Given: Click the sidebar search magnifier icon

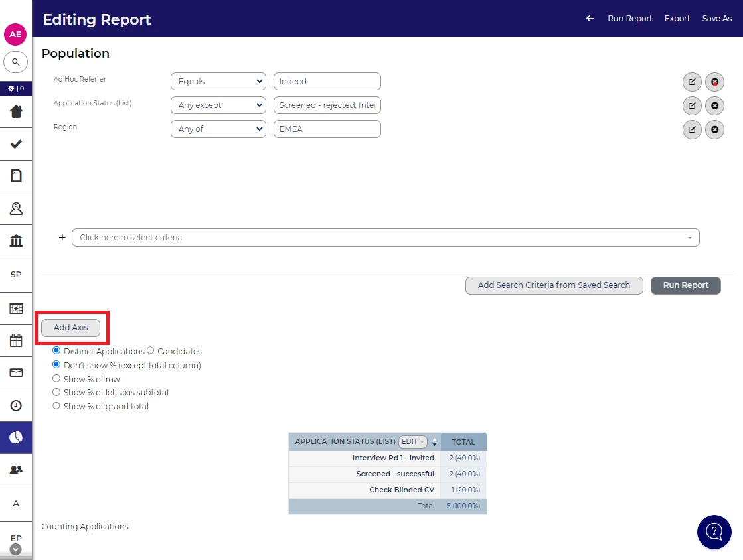Looking at the screenshot, I should (16, 62).
